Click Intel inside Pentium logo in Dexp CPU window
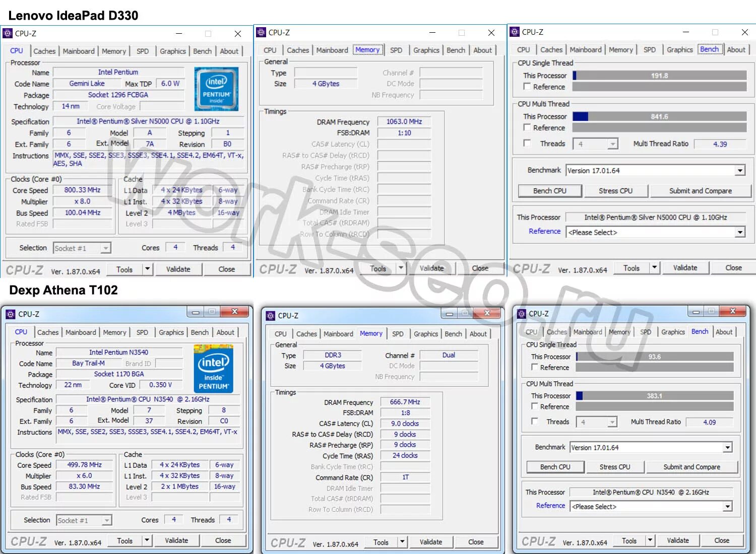 [x=213, y=369]
